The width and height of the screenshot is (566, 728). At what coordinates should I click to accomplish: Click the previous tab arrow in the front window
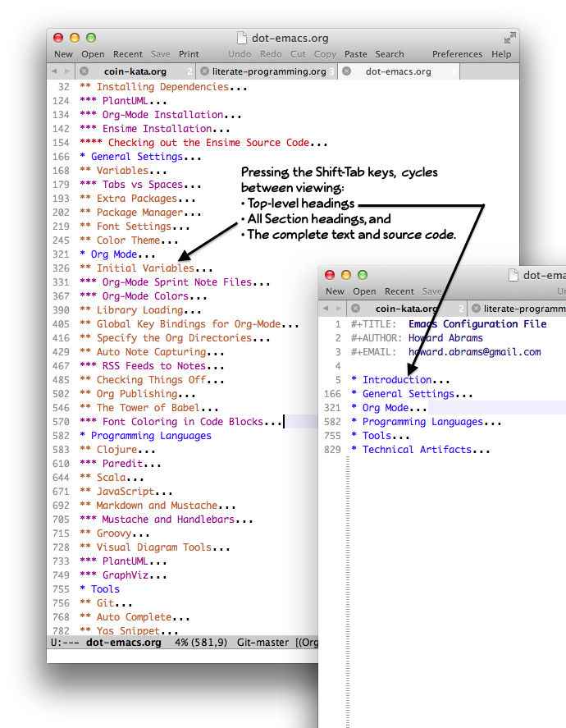(325, 309)
